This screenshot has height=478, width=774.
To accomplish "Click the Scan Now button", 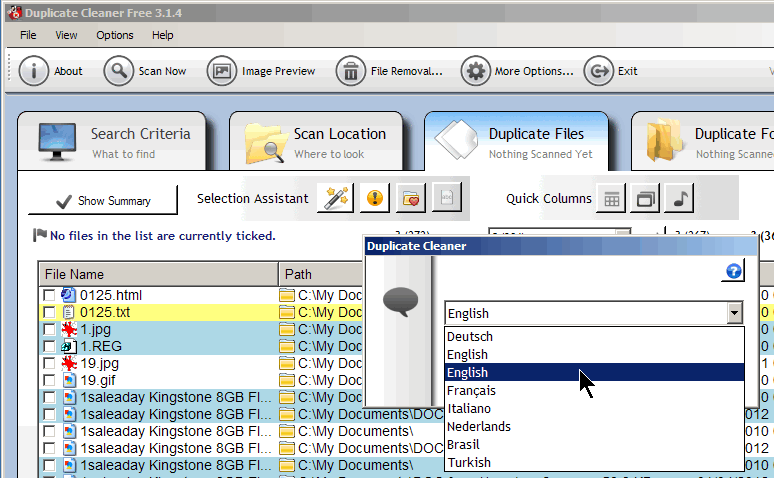I will 146,71.
